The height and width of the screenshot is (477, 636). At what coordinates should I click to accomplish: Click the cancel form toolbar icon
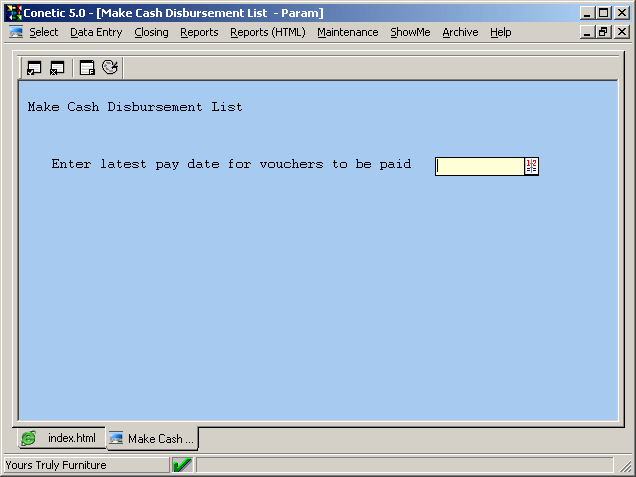(x=57, y=68)
